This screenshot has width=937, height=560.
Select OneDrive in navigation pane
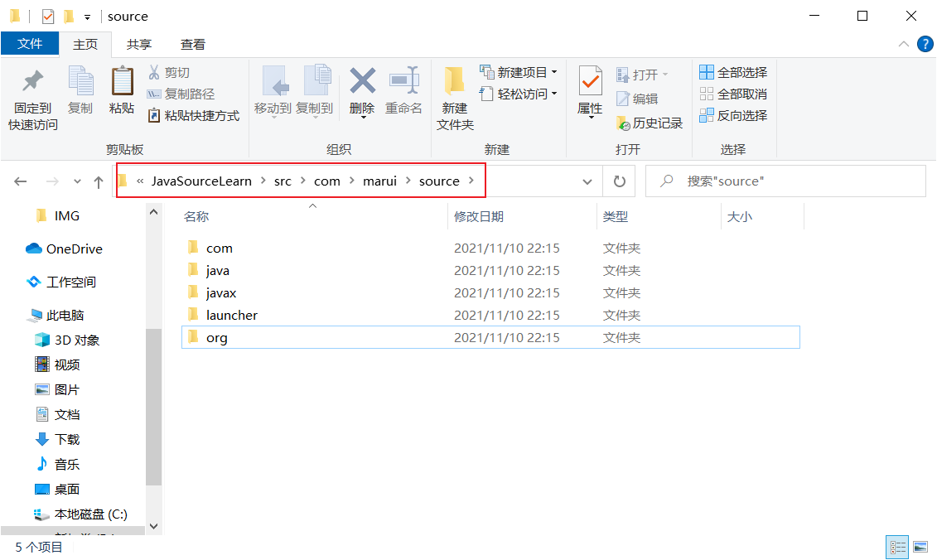74,249
